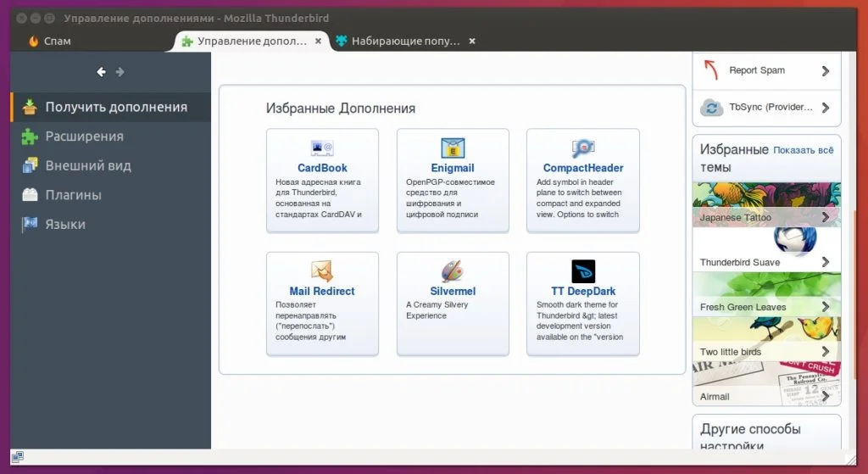Image resolution: width=868 pixels, height=474 pixels.
Task: Click the CardBook add-on icon
Action: point(322,148)
